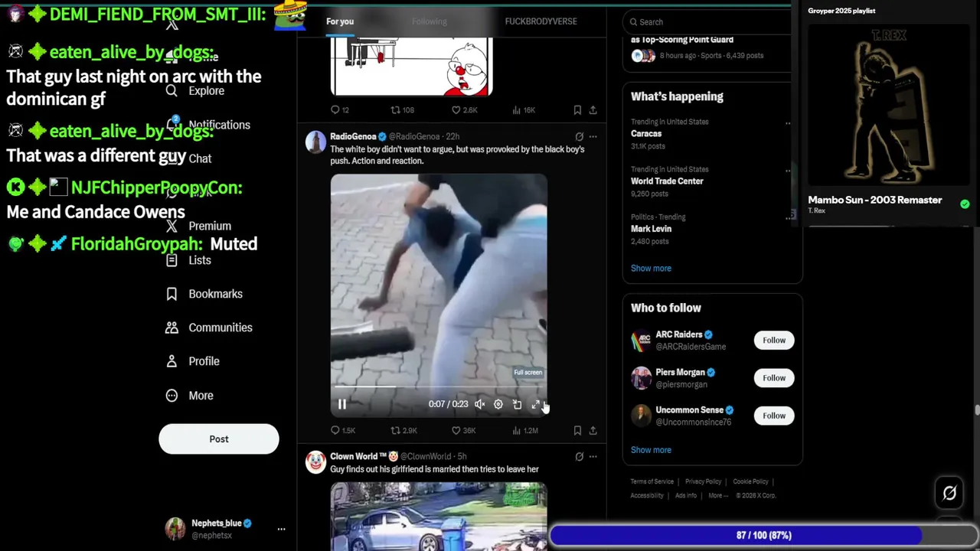Click the Search input field
This screenshot has width=980, height=551.
708,22
